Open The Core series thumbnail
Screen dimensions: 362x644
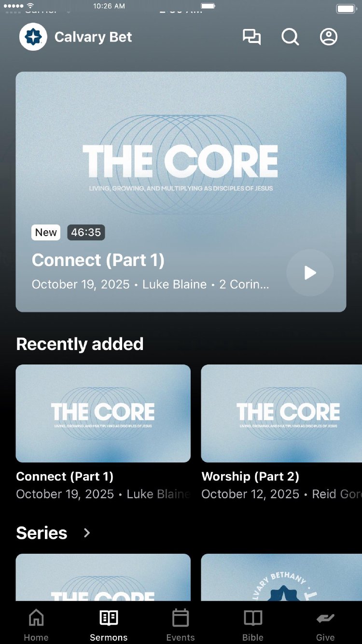103,577
